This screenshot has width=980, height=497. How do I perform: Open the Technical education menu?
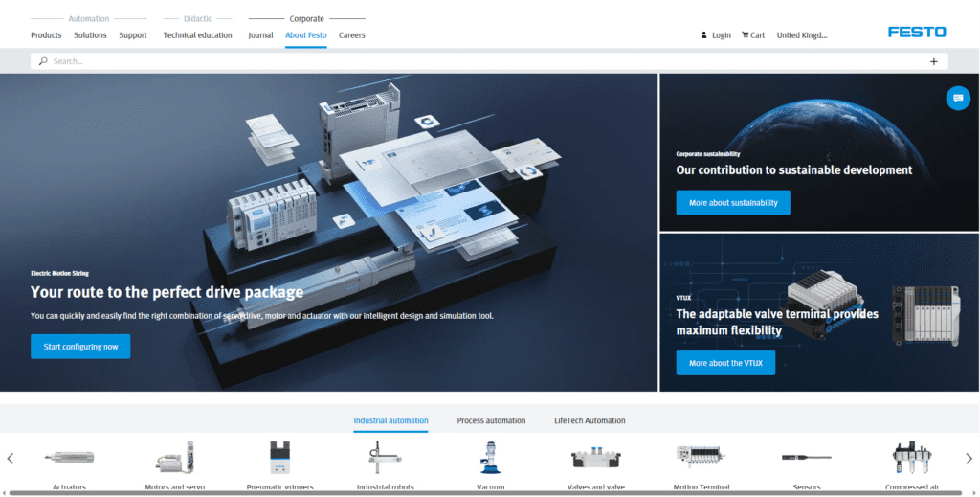pos(197,35)
